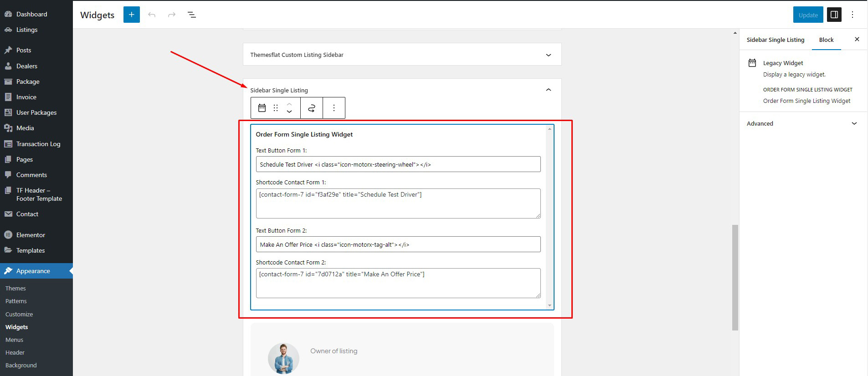Click the drag handle in block toolbar
The height and width of the screenshot is (376, 868).
pos(276,108)
